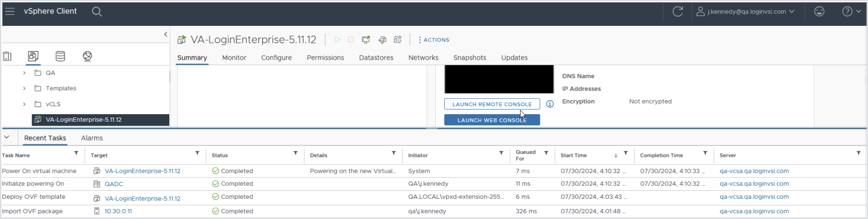
Task: Click the feedback smiley icon
Action: 819,12
